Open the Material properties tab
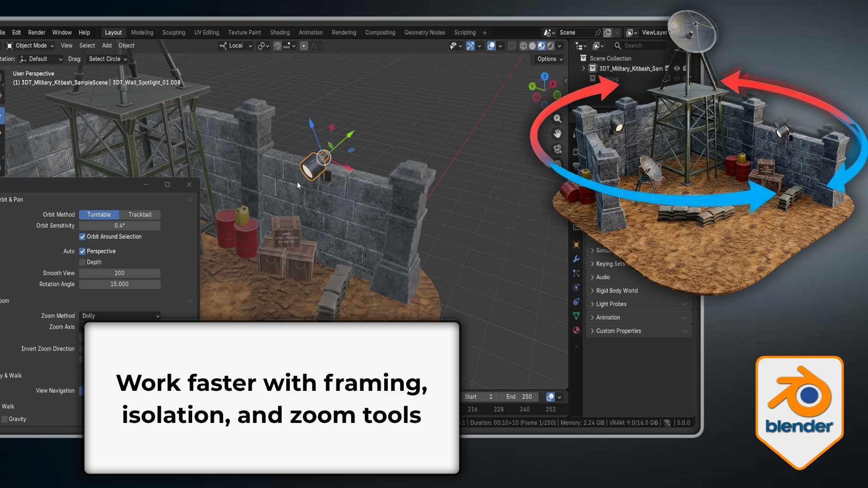 coord(576,330)
